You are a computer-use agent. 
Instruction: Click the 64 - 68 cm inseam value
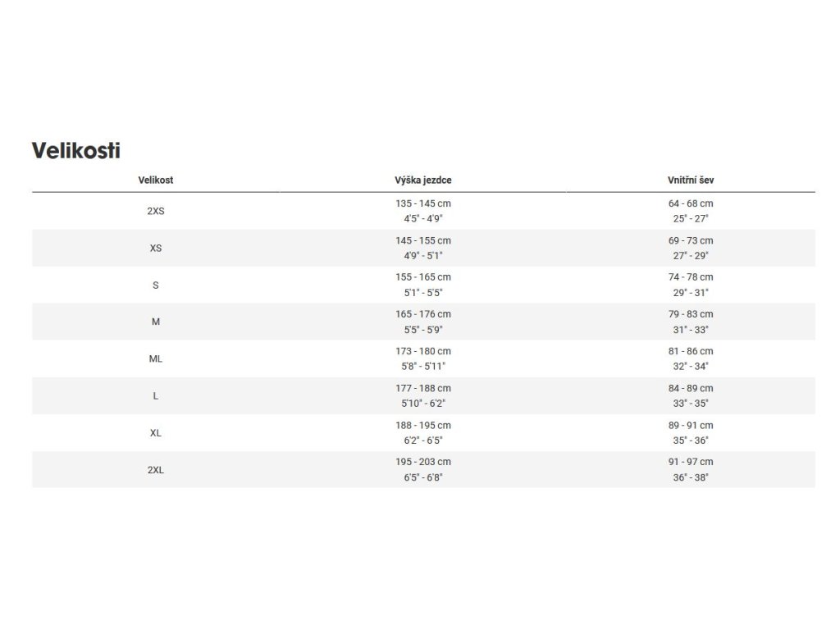click(691, 203)
